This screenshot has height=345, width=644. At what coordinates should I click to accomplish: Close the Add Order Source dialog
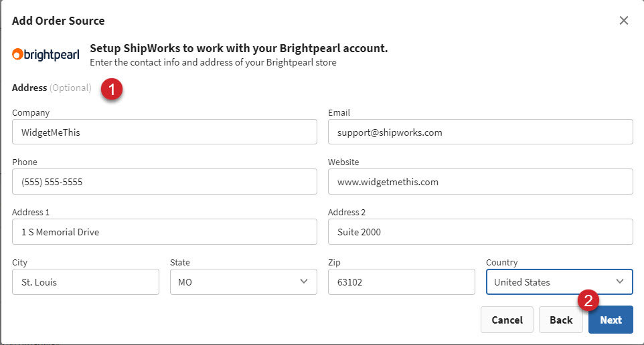[623, 21]
